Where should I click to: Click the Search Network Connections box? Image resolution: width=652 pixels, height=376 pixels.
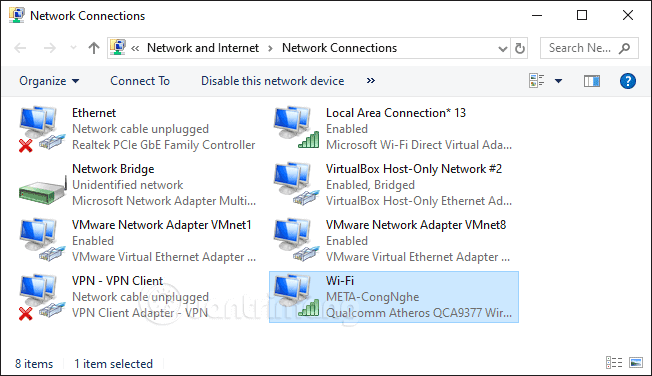589,48
